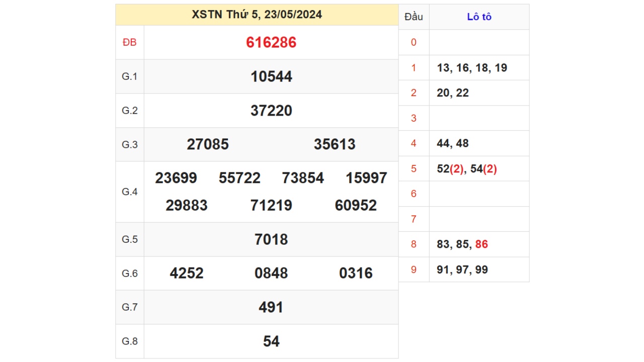644x362 pixels.
Task: Click the G.6 label
Action: click(130, 273)
